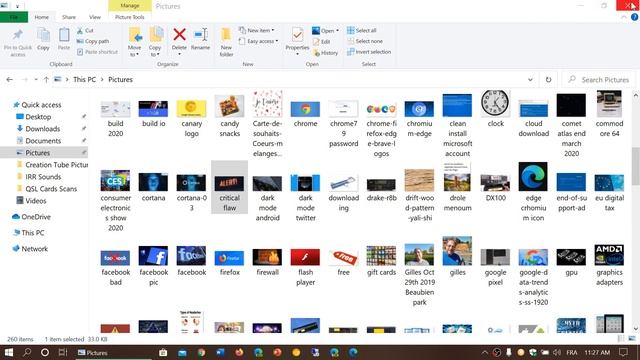Switch to the Home ribbon tab

pos(42,17)
